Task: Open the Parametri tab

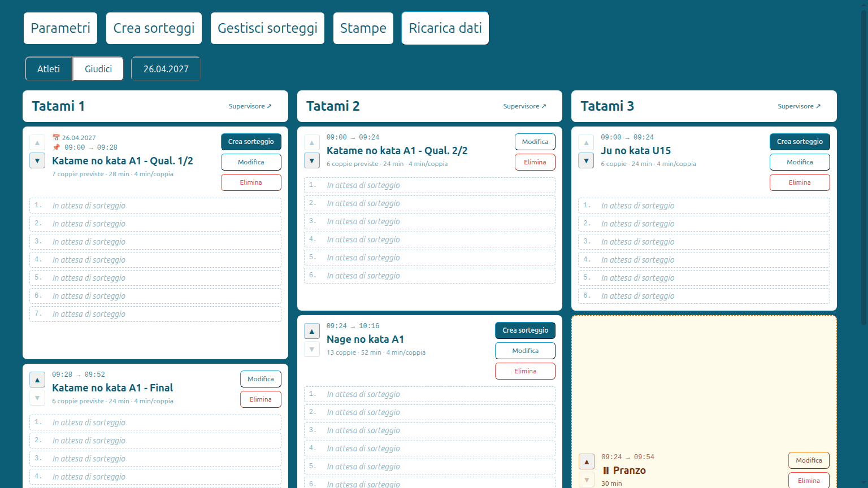Action: pos(60,28)
